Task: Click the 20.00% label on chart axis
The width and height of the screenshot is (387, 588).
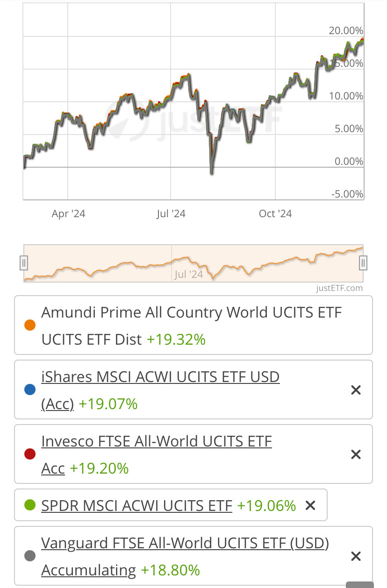Action: coord(346,31)
